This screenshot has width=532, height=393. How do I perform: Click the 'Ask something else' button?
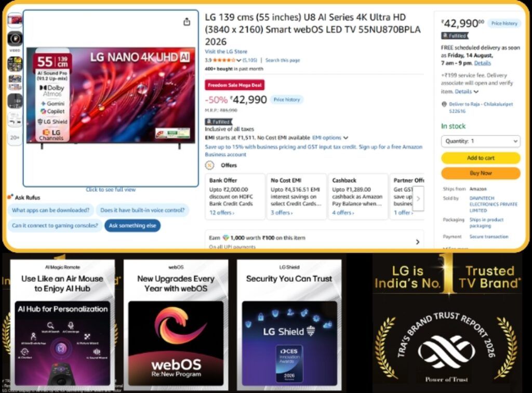point(132,225)
